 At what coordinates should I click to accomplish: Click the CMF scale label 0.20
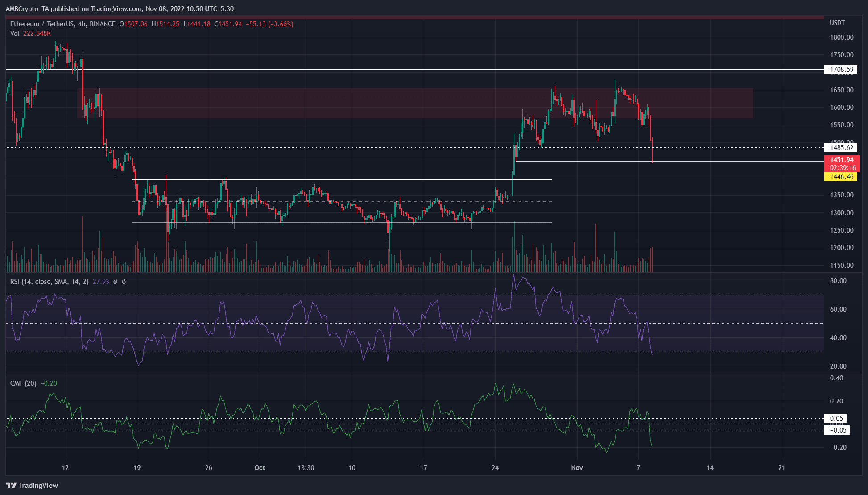tap(836, 401)
